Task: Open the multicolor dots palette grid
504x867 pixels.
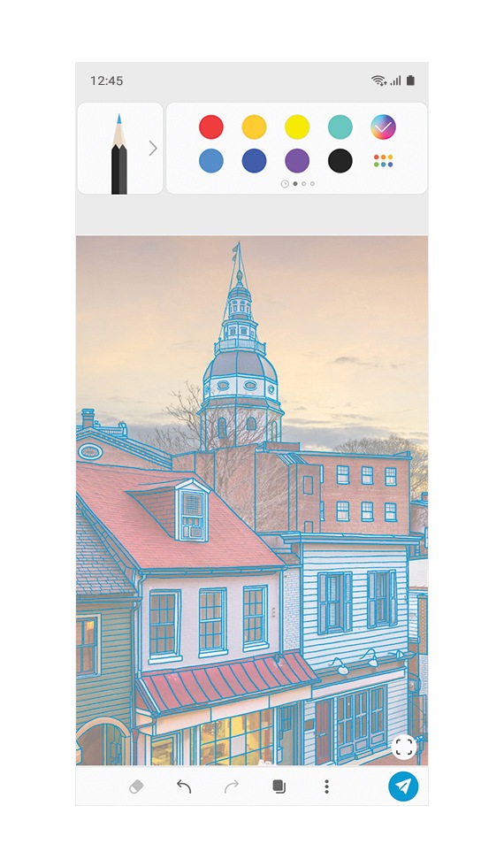Action: 383,161
